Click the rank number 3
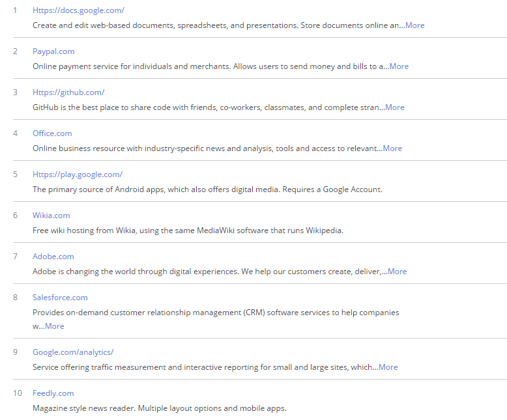 (x=15, y=92)
